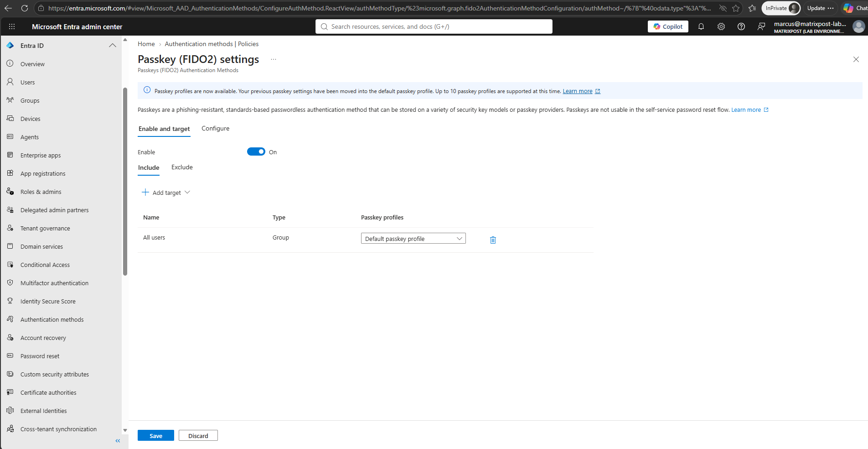Click the feedback icon in header

point(761,26)
